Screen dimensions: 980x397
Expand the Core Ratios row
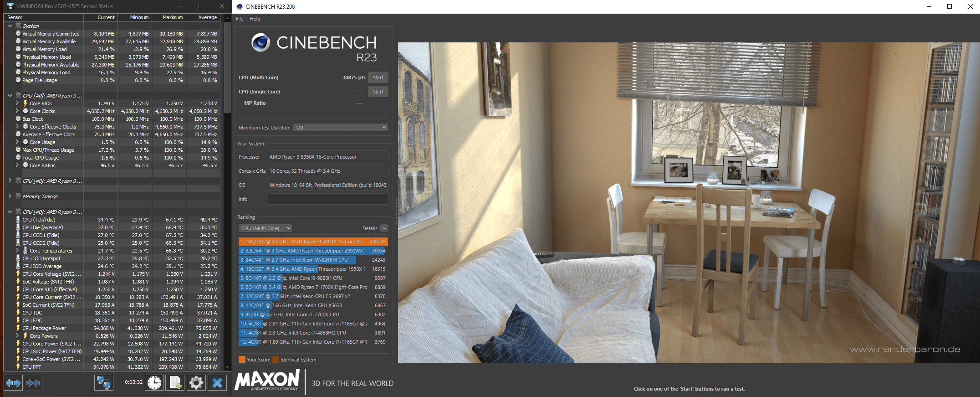pyautogui.click(x=17, y=165)
